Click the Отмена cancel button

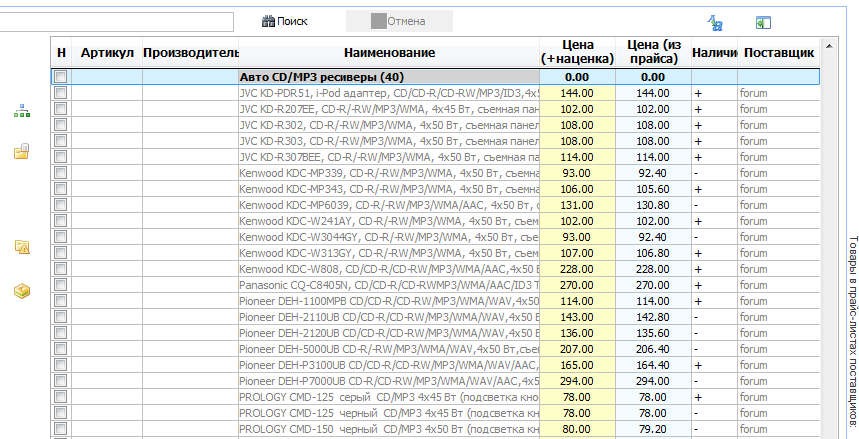click(399, 21)
